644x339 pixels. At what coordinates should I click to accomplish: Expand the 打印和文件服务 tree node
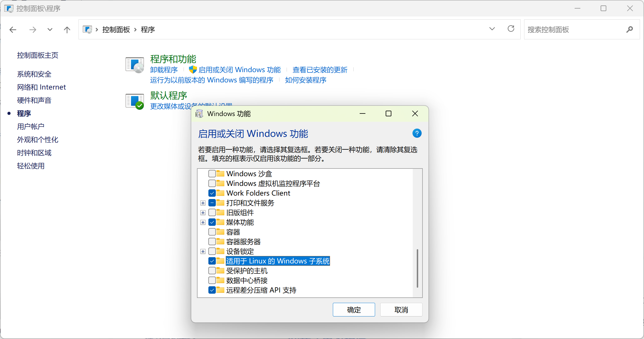point(203,203)
